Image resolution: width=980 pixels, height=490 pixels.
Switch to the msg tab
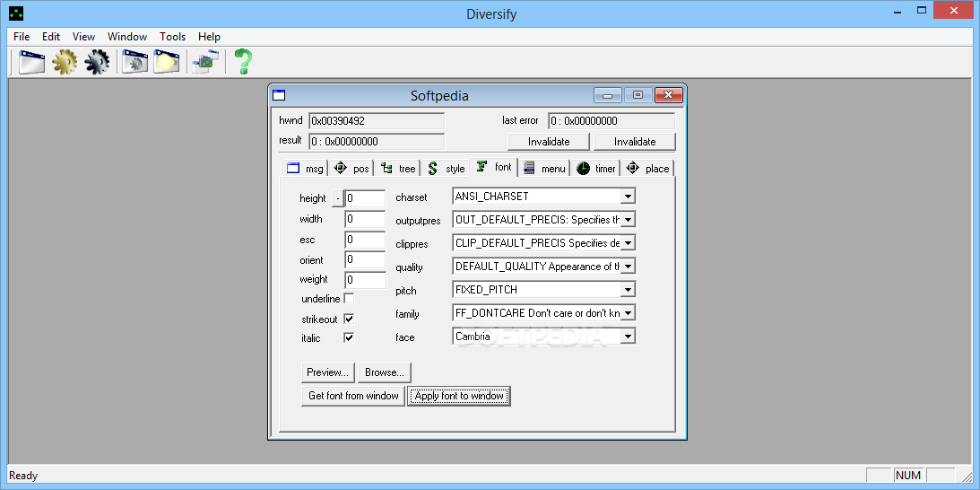304,169
